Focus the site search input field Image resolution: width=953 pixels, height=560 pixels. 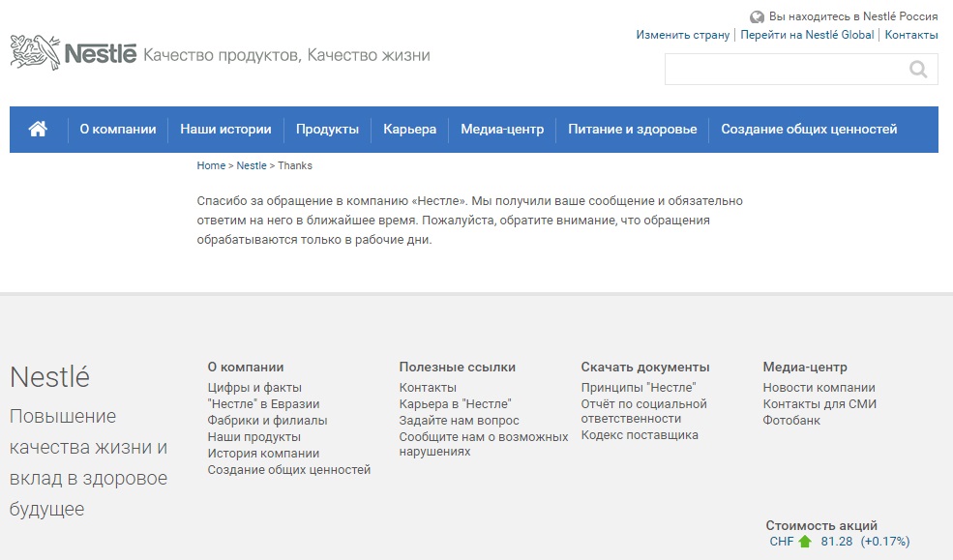[801, 70]
